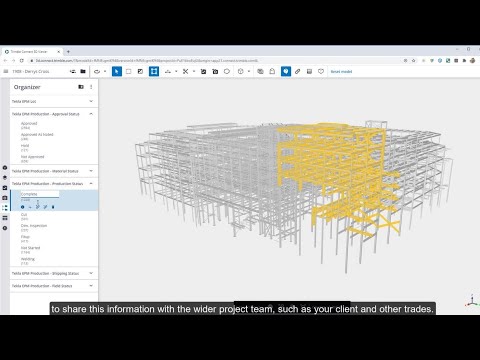Viewport: 480px width, 360px height.
Task: Click the link attachment icon
Action: 298,71
